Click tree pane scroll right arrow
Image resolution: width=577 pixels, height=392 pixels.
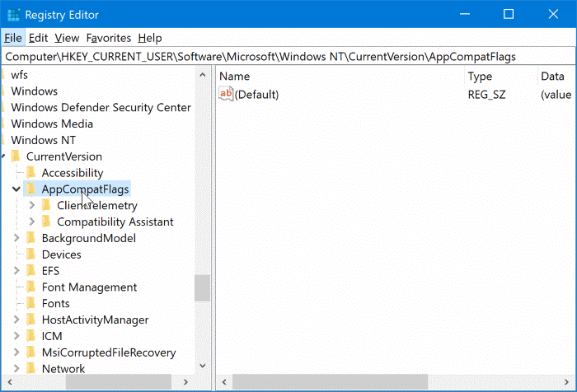point(185,382)
